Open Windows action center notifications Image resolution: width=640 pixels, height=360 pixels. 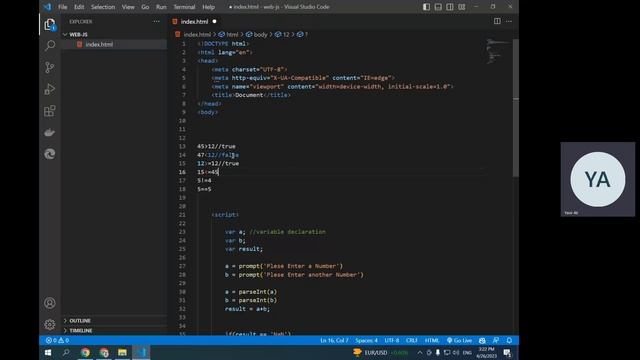[507, 353]
